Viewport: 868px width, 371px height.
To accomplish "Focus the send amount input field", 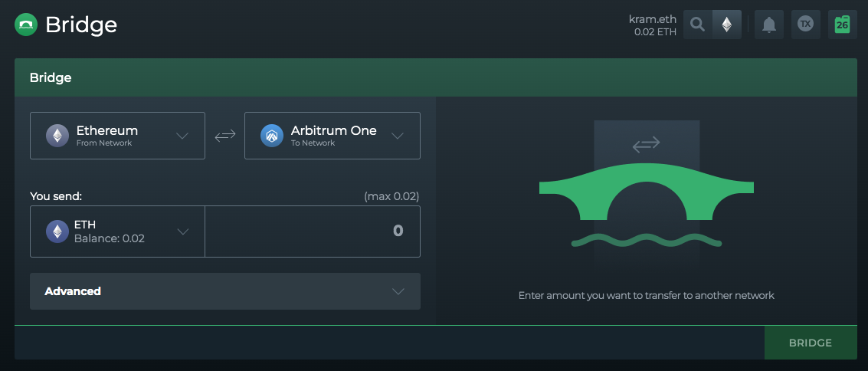I will pyautogui.click(x=313, y=231).
